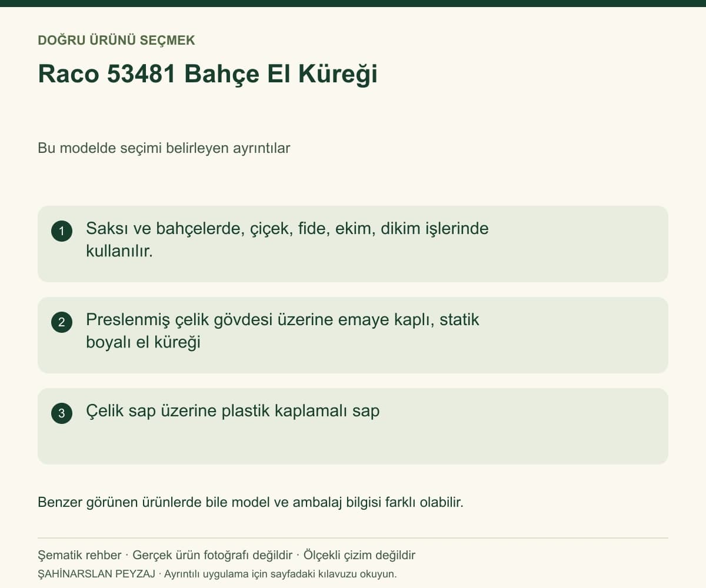Click the 'Benzer görünen ürünlerde' note
The width and height of the screenshot is (706, 588).
tap(251, 503)
